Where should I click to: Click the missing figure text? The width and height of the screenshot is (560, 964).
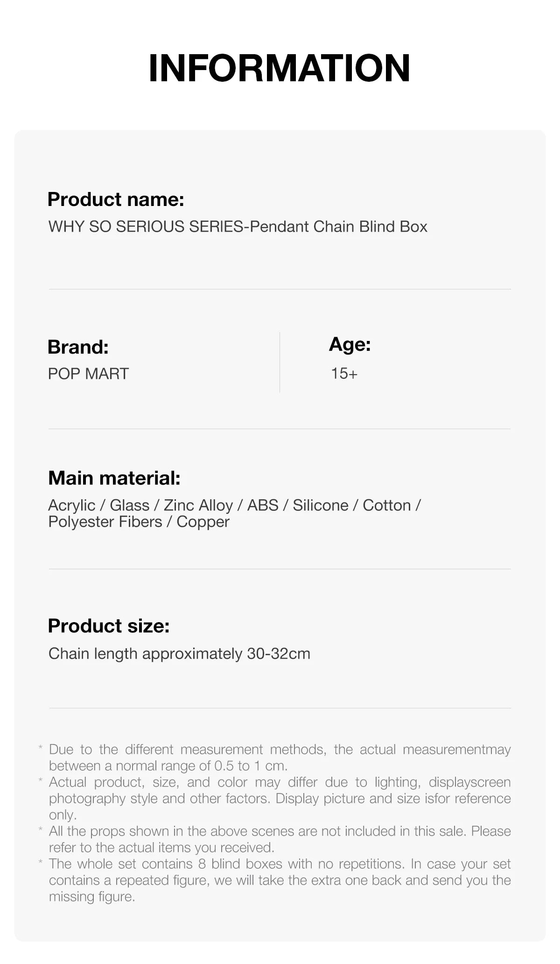(x=92, y=897)
